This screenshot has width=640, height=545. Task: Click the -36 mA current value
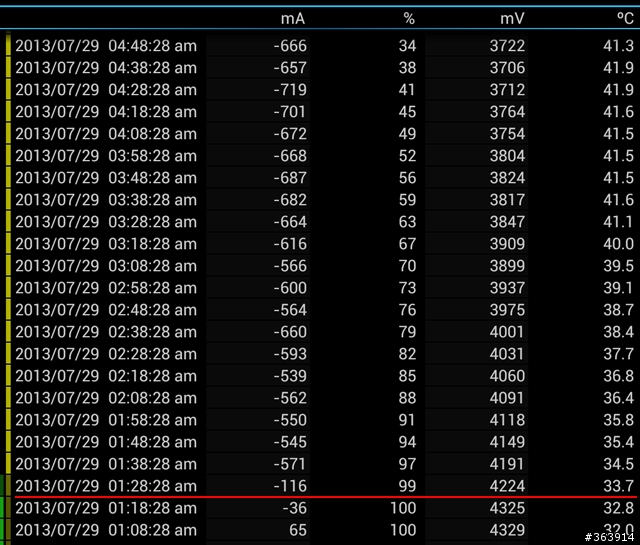point(294,508)
